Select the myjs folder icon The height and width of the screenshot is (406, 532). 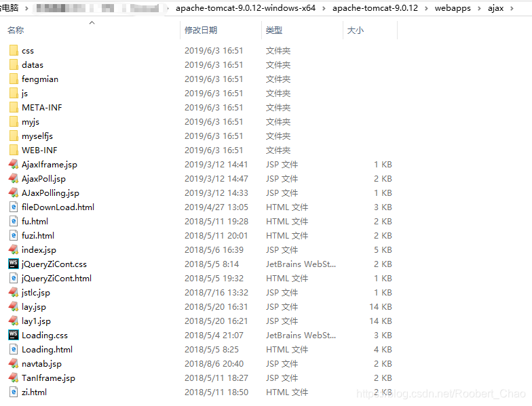pyautogui.click(x=14, y=122)
